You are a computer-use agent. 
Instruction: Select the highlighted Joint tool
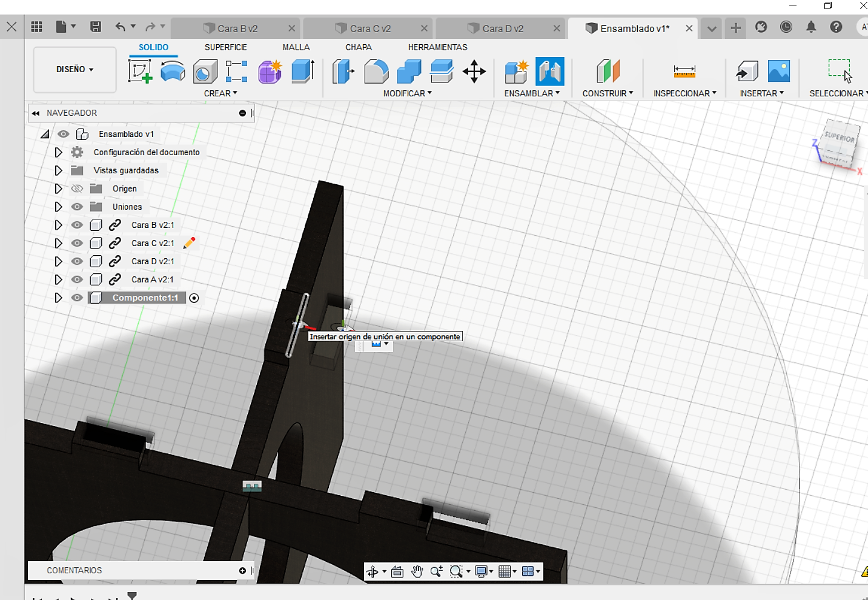pyautogui.click(x=550, y=72)
